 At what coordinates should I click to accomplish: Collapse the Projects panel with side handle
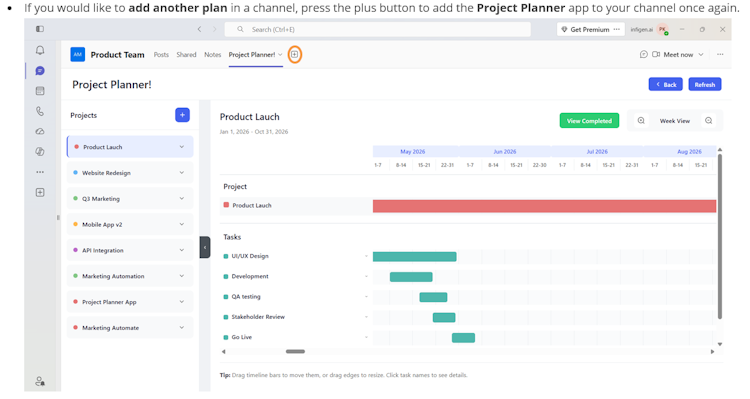click(205, 247)
